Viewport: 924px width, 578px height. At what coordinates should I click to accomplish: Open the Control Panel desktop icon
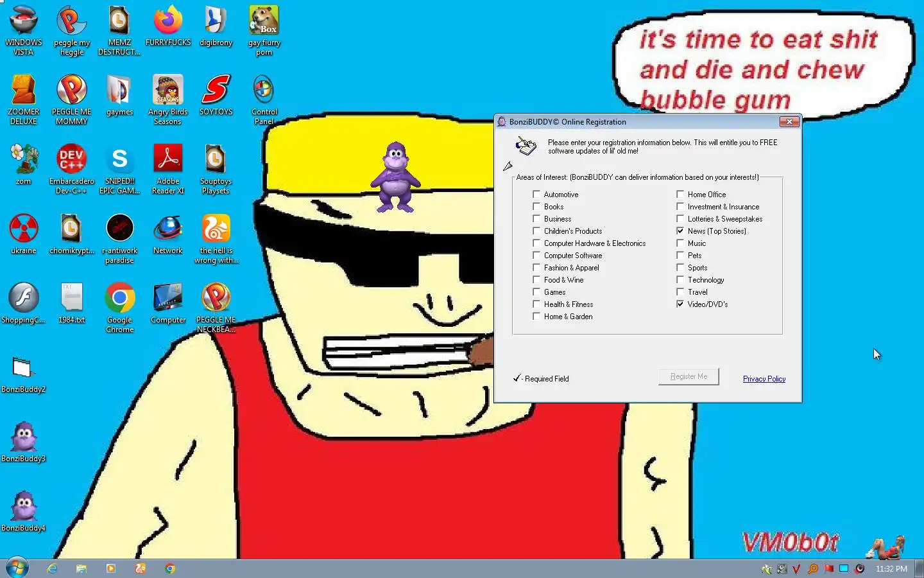click(264, 100)
